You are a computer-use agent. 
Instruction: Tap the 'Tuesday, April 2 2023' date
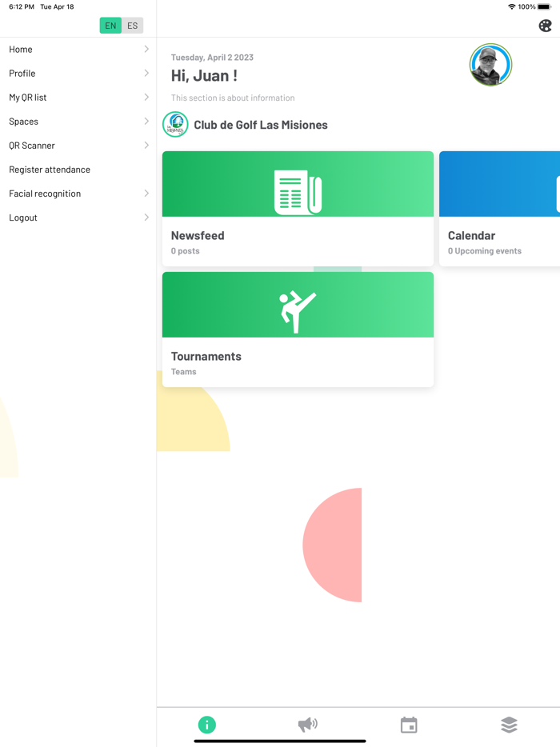click(212, 57)
